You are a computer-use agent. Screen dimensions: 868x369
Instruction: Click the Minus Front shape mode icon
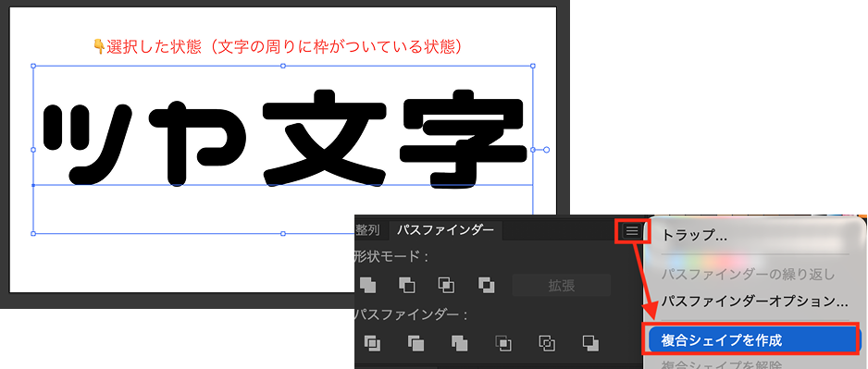click(x=407, y=285)
